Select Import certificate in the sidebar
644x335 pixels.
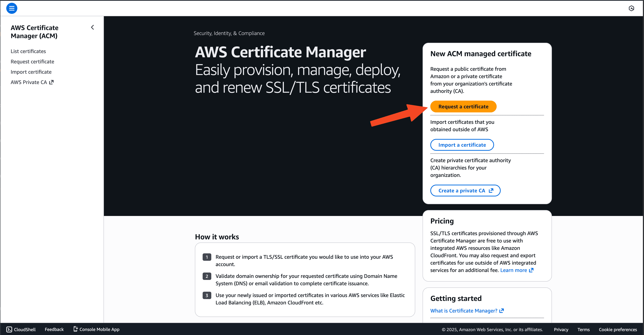pos(31,72)
